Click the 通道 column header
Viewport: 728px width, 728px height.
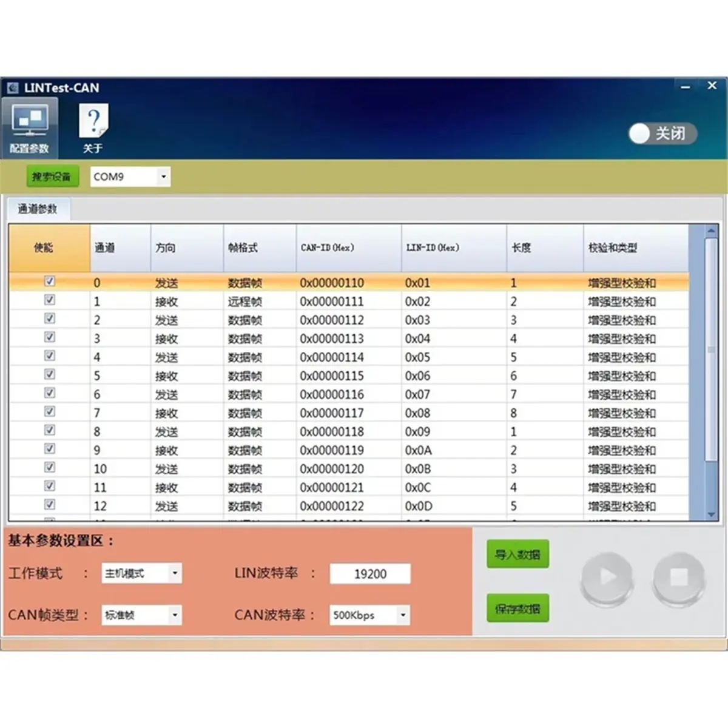120,248
